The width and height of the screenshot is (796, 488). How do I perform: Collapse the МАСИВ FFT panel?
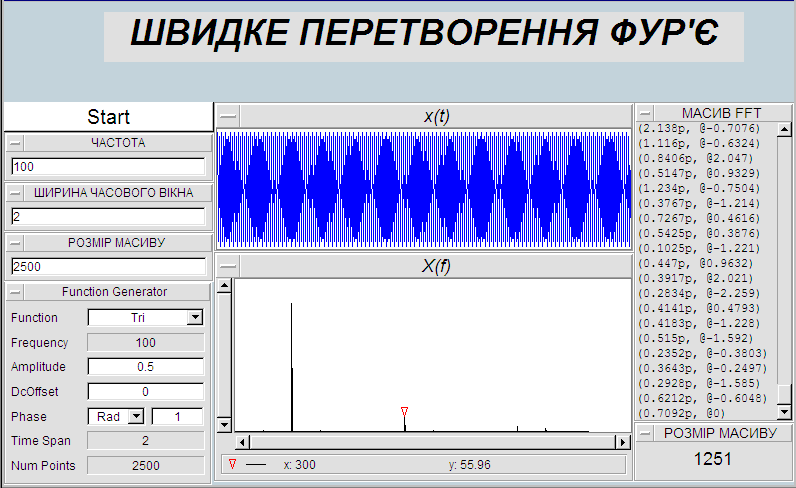pos(645,113)
